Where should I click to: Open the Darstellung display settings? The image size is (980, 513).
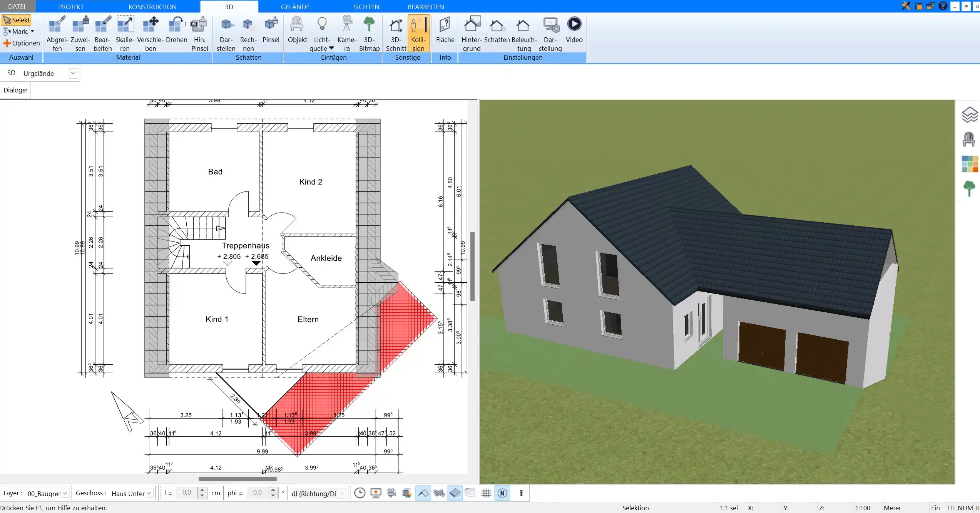[550, 34]
